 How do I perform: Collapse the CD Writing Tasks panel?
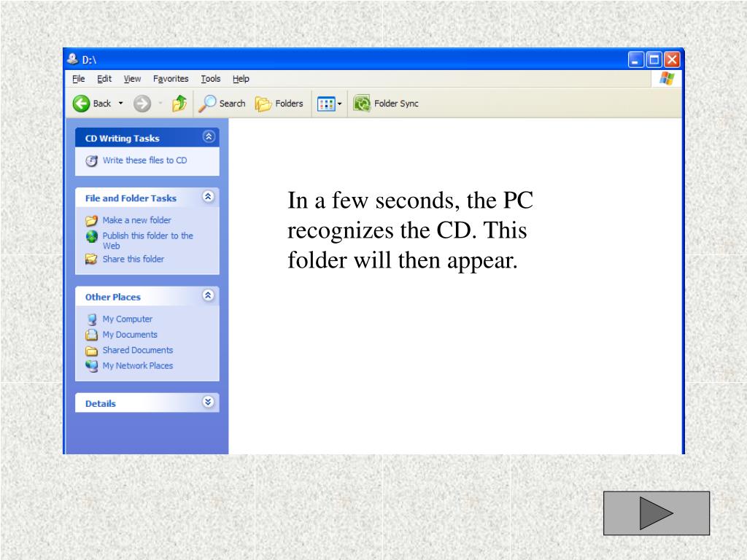pyautogui.click(x=208, y=137)
